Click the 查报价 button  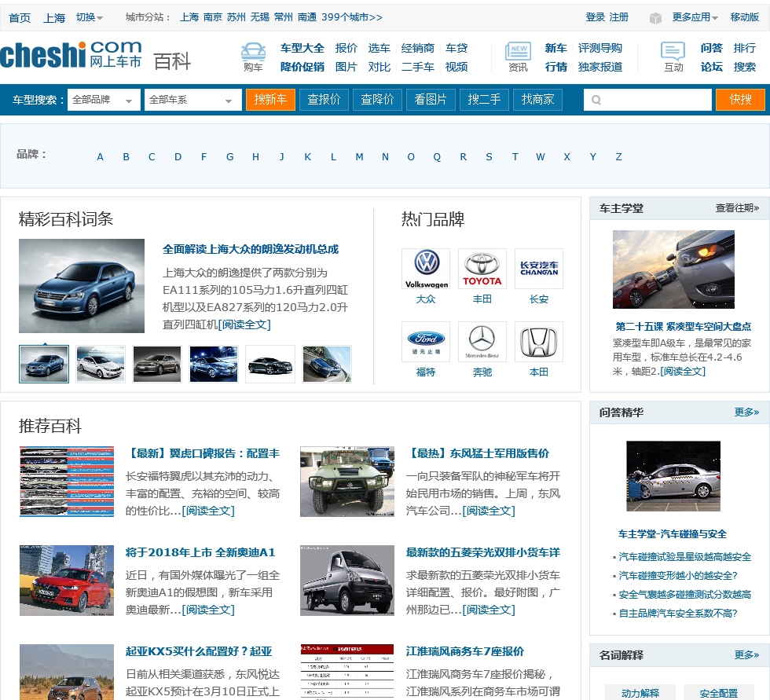click(324, 100)
